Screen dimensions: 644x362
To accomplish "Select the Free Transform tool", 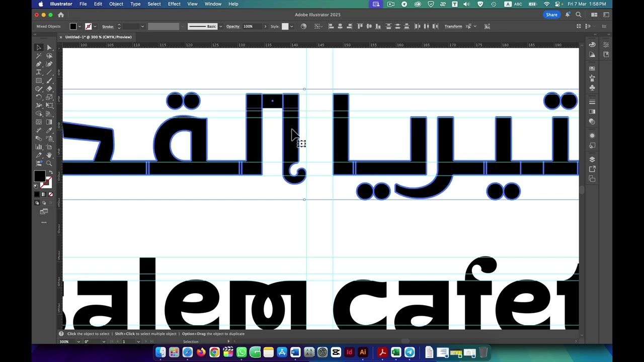I will (49, 106).
